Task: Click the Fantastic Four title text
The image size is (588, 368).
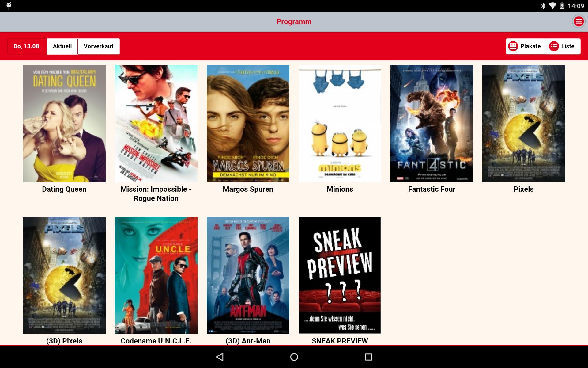Action: [432, 189]
